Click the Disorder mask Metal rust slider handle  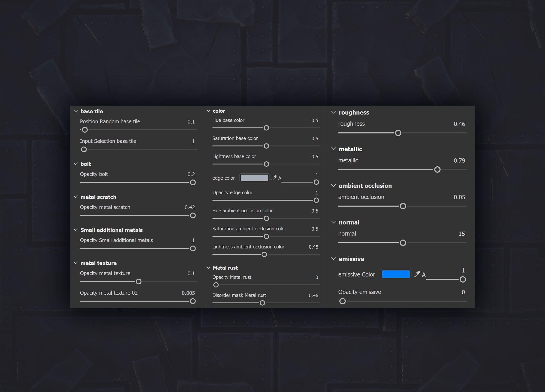tap(262, 303)
